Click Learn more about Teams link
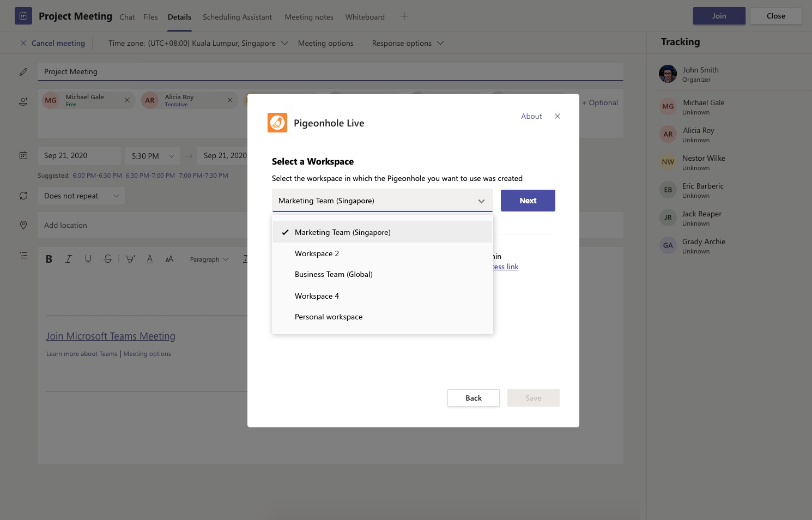 coord(82,354)
